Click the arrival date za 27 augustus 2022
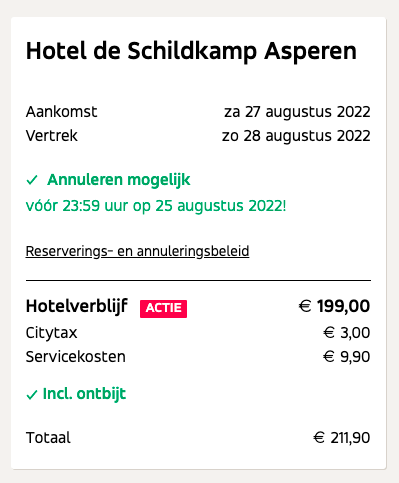This screenshot has width=399, height=483. point(297,112)
